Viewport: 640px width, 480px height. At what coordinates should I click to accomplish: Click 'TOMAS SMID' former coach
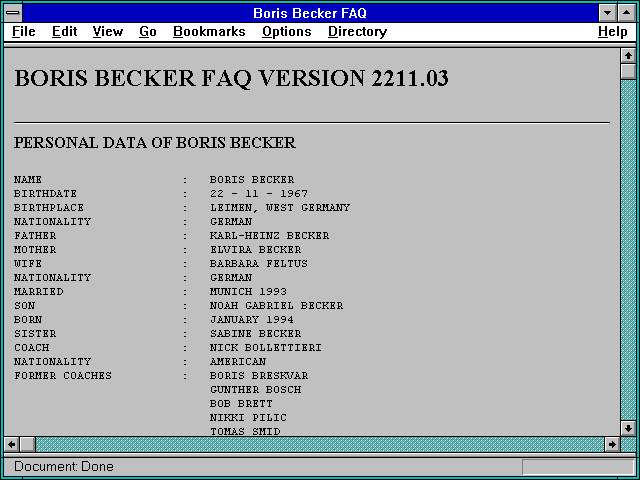(x=245, y=431)
